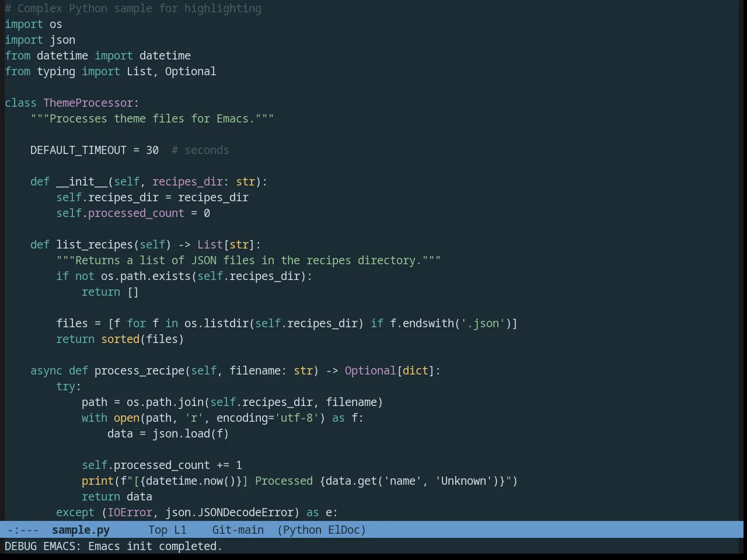Image resolution: width=747 pixels, height=560 pixels.
Task: Click 'open' builtin in with statement
Action: click(127, 418)
